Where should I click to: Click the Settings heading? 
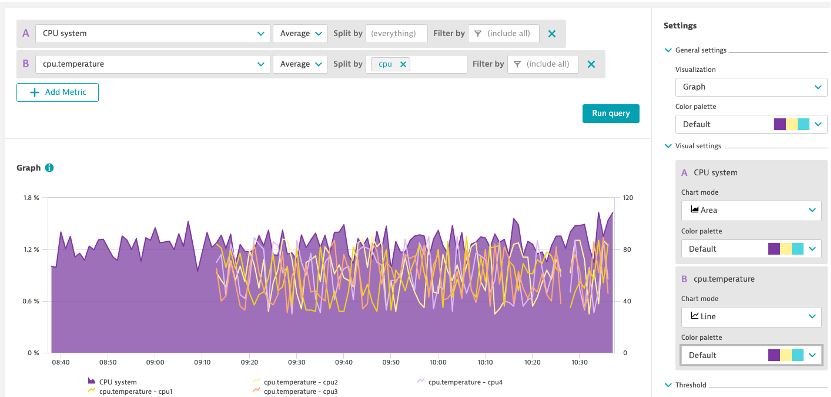680,25
